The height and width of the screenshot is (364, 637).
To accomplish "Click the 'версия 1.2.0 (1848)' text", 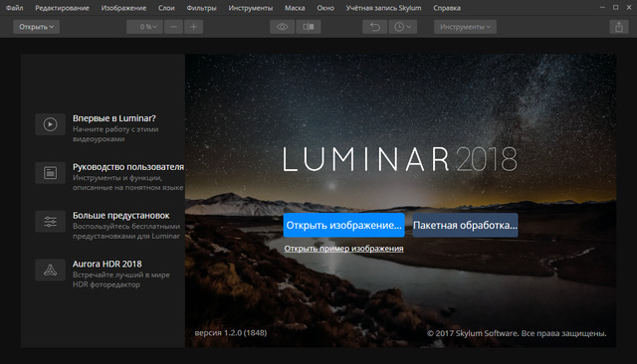I will [231, 333].
